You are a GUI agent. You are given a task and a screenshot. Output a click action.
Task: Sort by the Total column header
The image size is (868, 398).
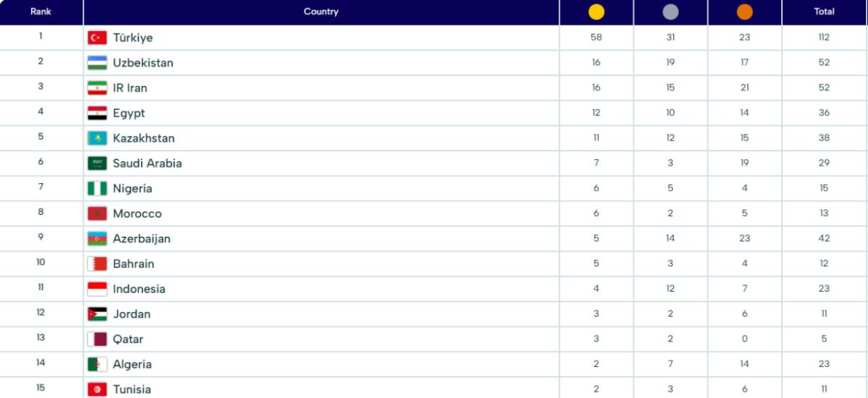tap(824, 12)
